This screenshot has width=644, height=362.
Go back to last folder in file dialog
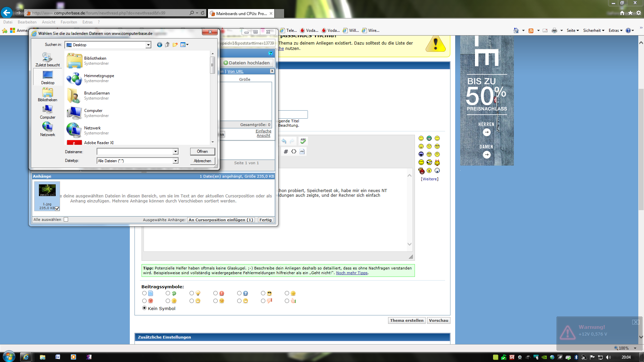(x=160, y=45)
